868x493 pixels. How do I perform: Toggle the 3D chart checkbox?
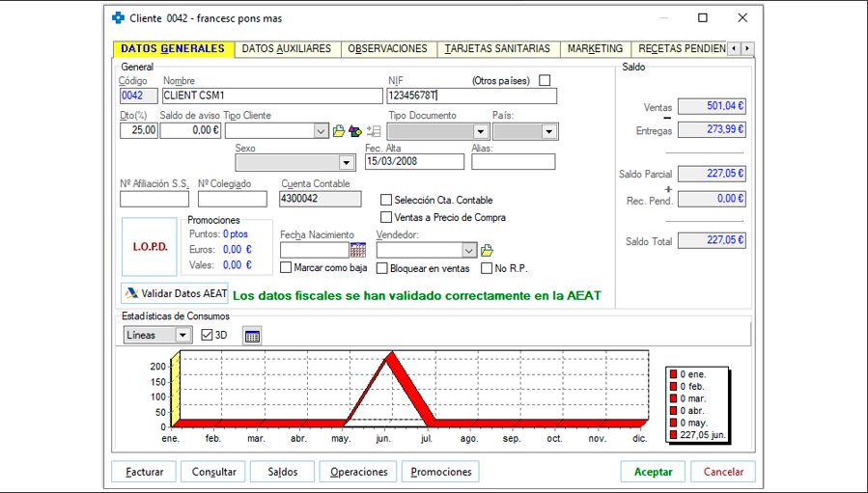207,335
